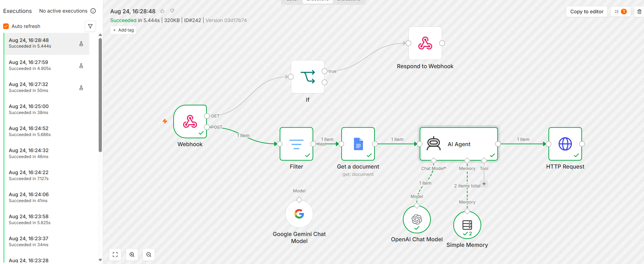Click the Google Gemini Chat Model node
The width and height of the screenshot is (644, 264).
click(299, 214)
